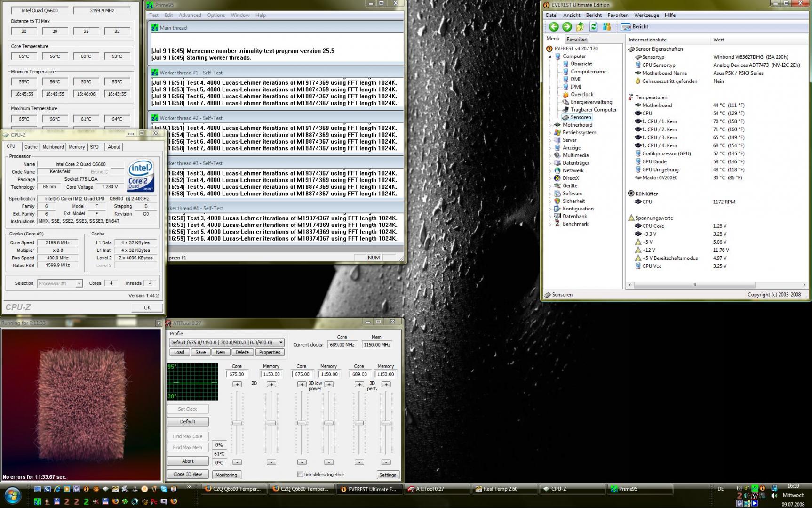Viewport: 812px width, 508px height.
Task: Click the Save profile button in ATITool
Action: click(x=200, y=352)
